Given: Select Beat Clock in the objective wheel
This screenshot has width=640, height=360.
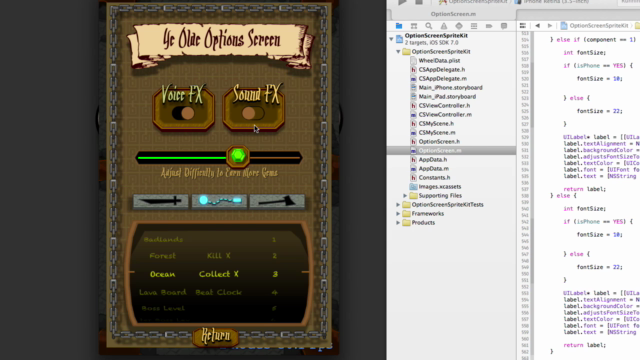Looking at the screenshot, I should click(x=219, y=292).
